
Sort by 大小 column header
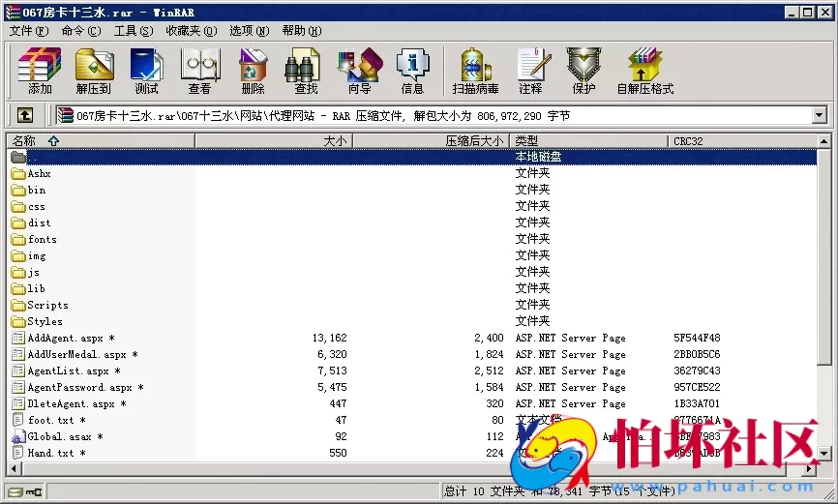click(274, 141)
